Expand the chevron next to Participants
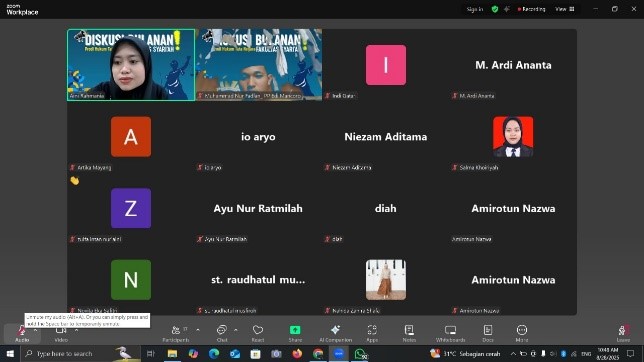644x362 pixels. pyautogui.click(x=198, y=330)
